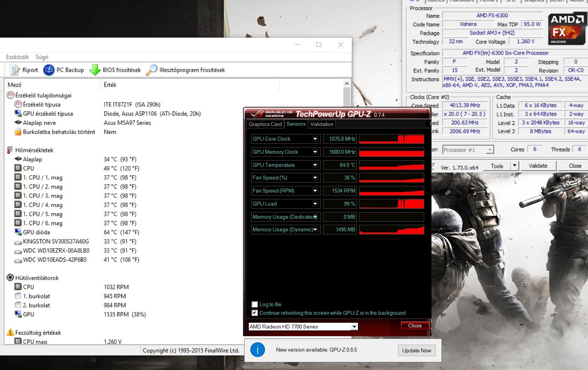Screen dimensions: 588x370
Task: Click the GPU Load history graph
Action: tap(391, 204)
